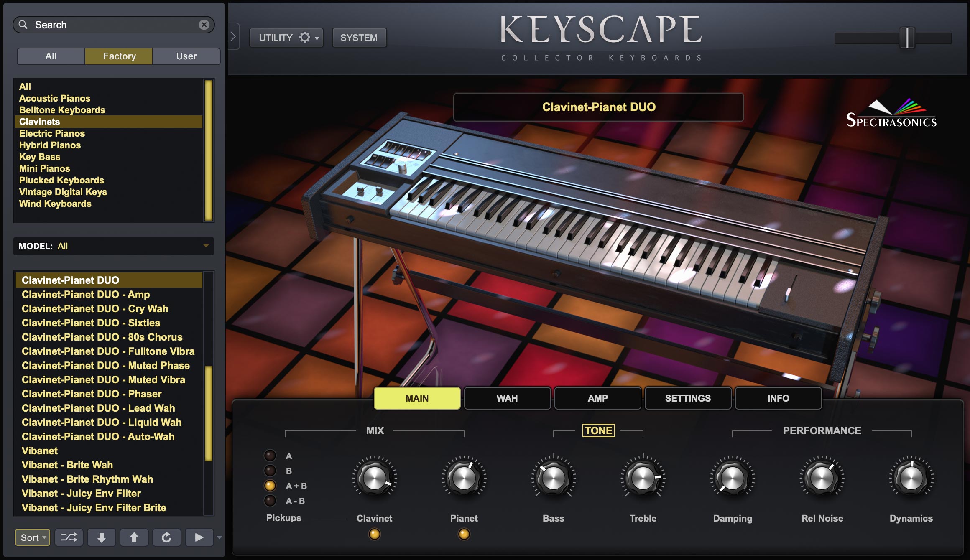
Task: Click the Damping knob
Action: 733,478
